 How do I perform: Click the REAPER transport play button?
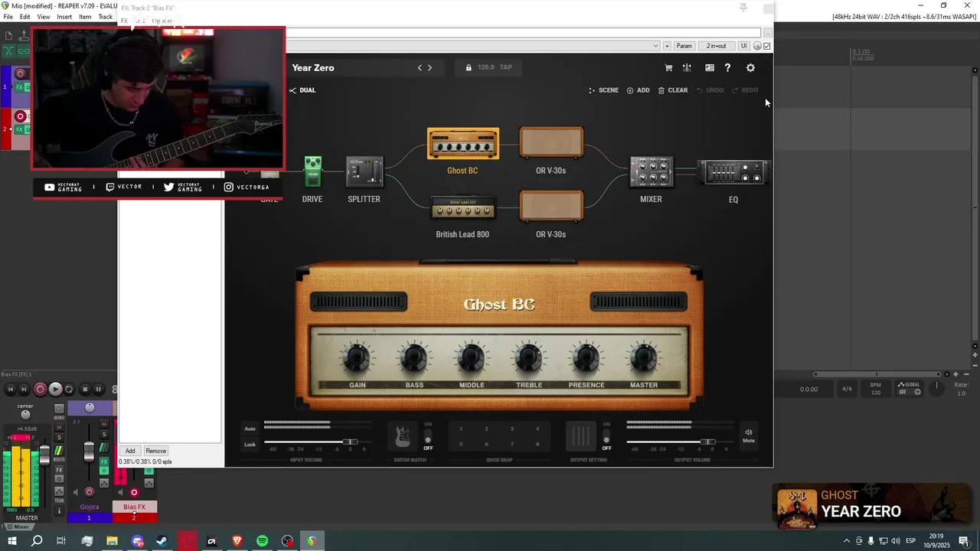click(55, 390)
